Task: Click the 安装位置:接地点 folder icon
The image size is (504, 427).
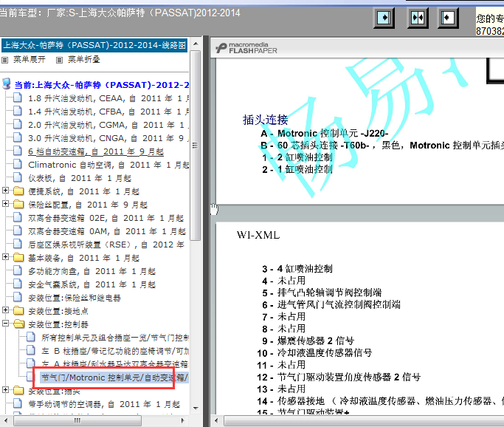Action: point(18,311)
